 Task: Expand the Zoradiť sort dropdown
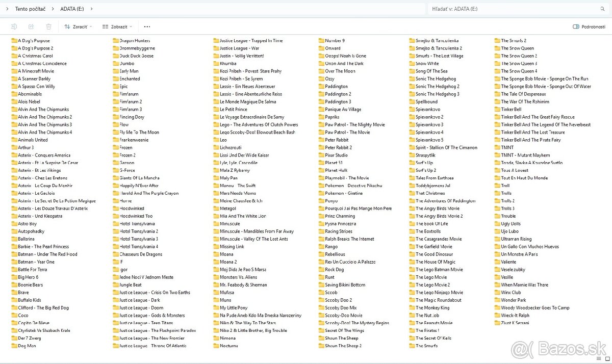tap(78, 27)
